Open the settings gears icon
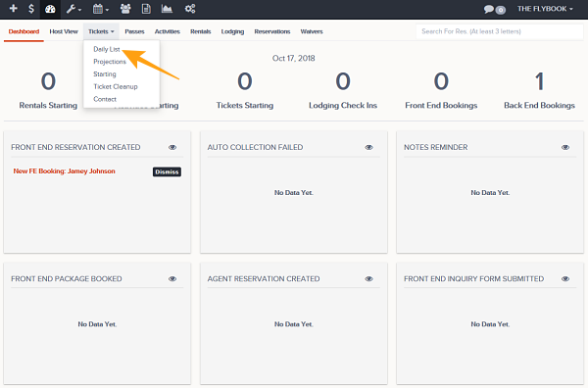 190,9
